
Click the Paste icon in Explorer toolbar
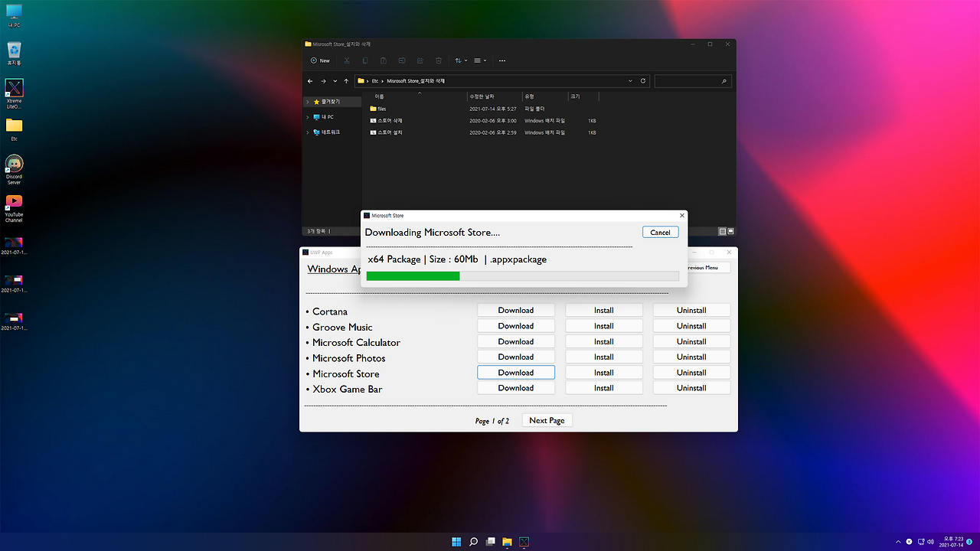[x=383, y=60]
